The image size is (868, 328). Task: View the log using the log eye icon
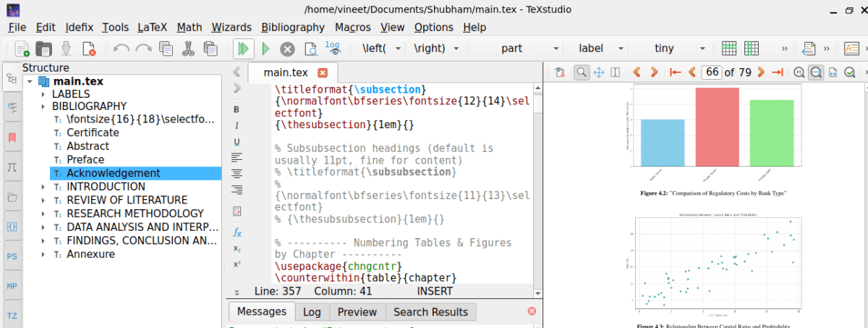point(333,48)
